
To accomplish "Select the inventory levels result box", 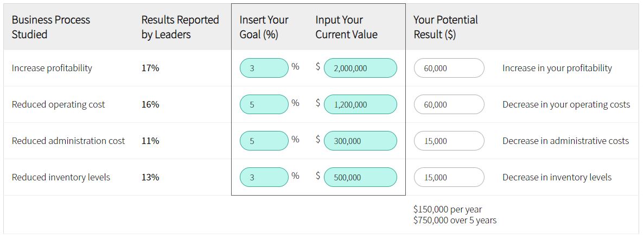I will (x=449, y=177).
